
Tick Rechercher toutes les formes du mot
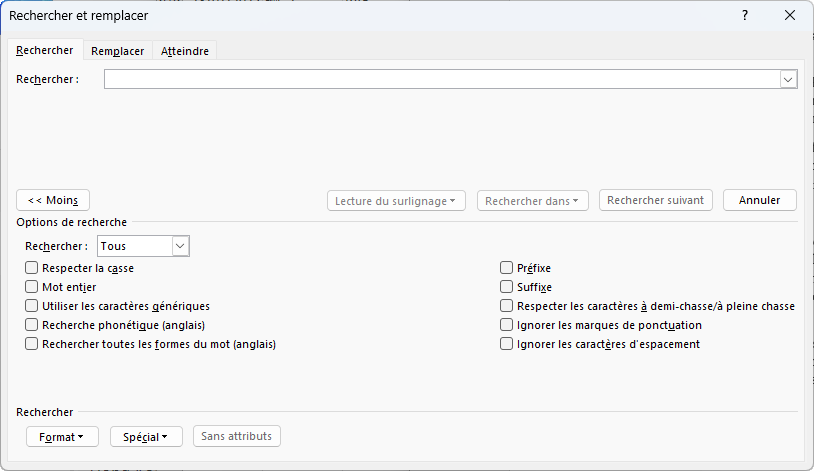point(32,344)
